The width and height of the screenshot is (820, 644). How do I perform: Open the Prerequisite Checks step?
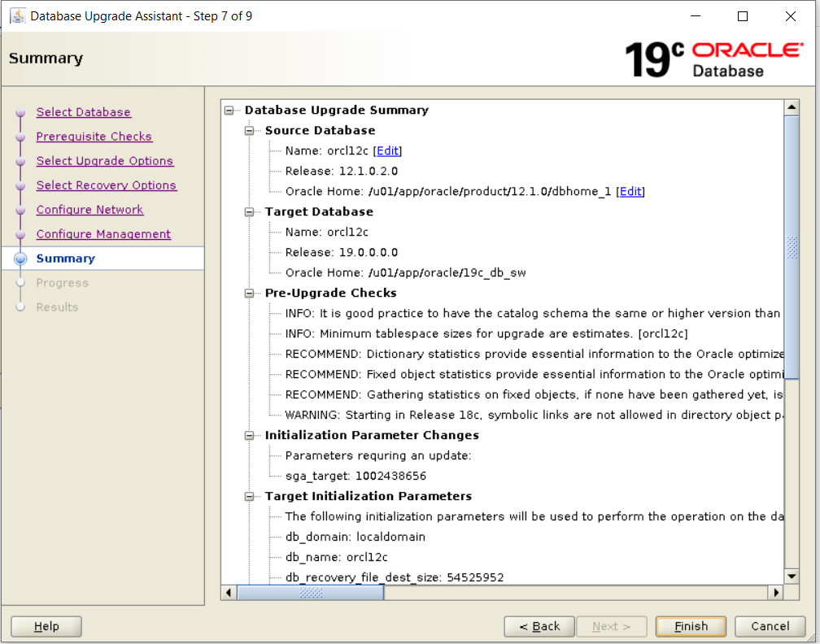click(94, 137)
